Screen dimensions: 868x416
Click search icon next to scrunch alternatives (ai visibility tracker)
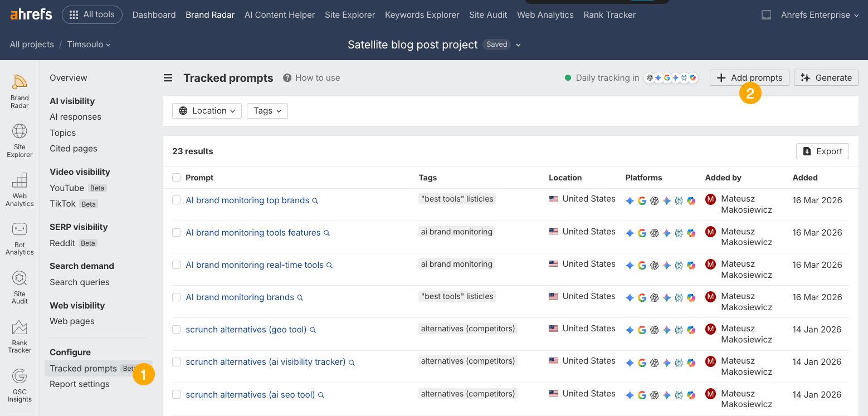pos(352,362)
